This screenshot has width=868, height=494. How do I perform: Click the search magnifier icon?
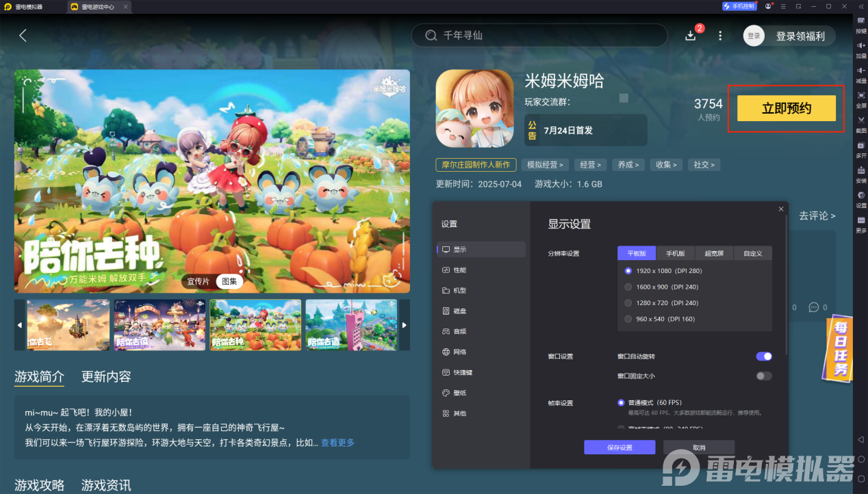click(431, 36)
